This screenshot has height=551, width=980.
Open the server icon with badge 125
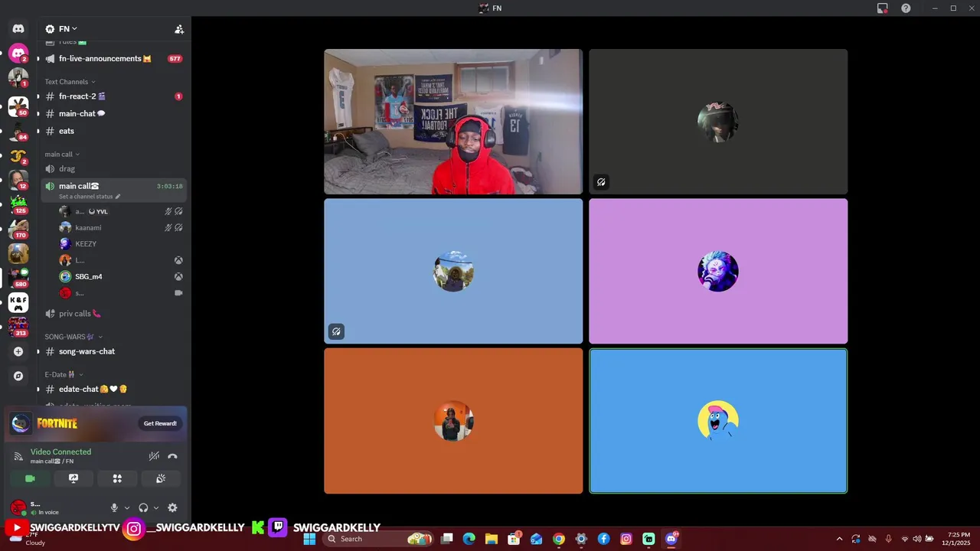pos(18,204)
